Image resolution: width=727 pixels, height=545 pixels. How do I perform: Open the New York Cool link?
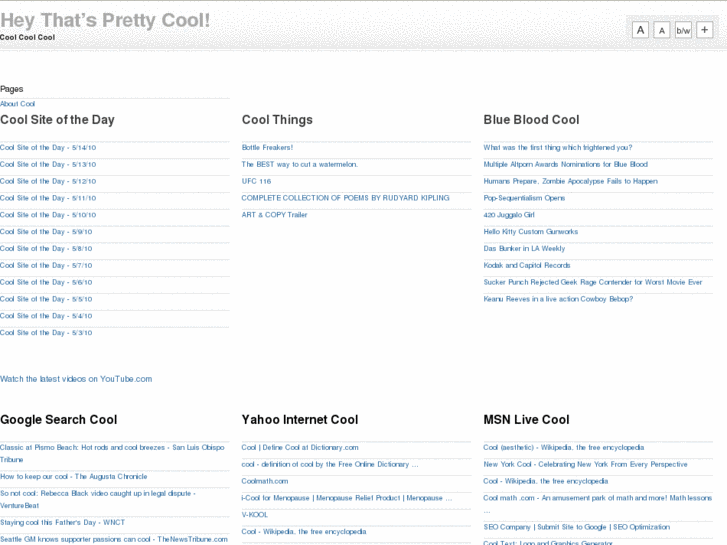coord(585,464)
